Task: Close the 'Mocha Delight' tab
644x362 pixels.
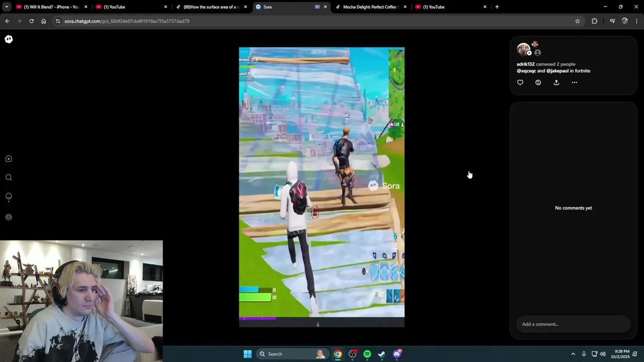Action: coord(405,7)
